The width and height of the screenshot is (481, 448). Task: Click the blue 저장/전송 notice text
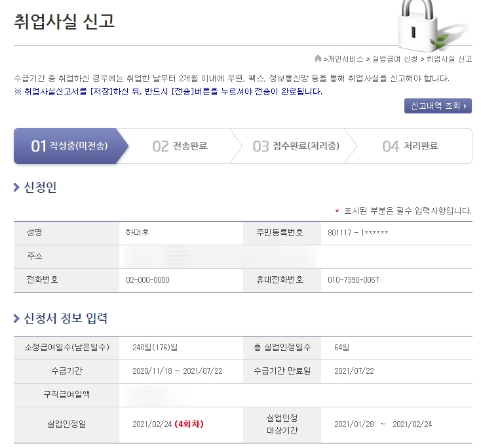[168, 92]
